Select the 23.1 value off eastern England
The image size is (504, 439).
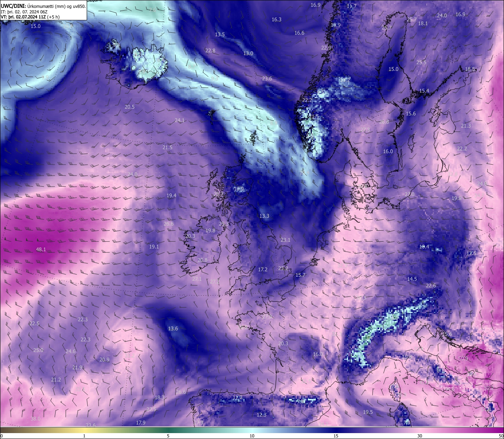pos(285,240)
